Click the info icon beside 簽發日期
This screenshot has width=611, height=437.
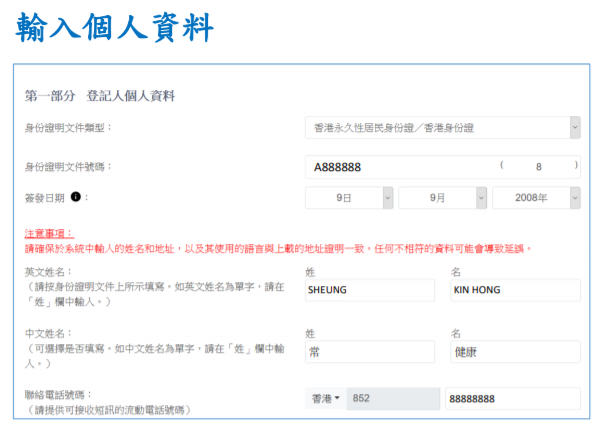tap(76, 197)
